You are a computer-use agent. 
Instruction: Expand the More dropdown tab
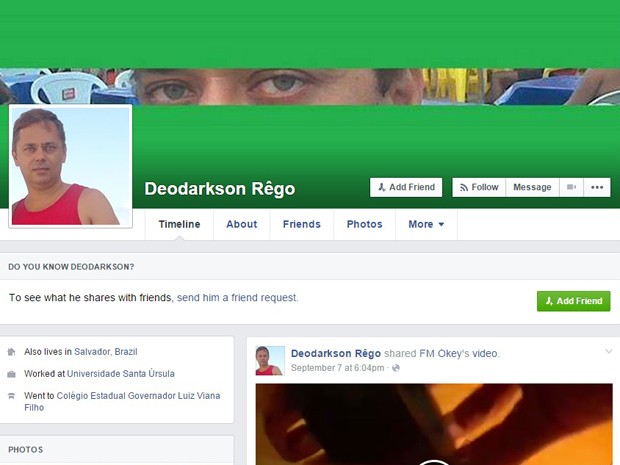pos(426,224)
